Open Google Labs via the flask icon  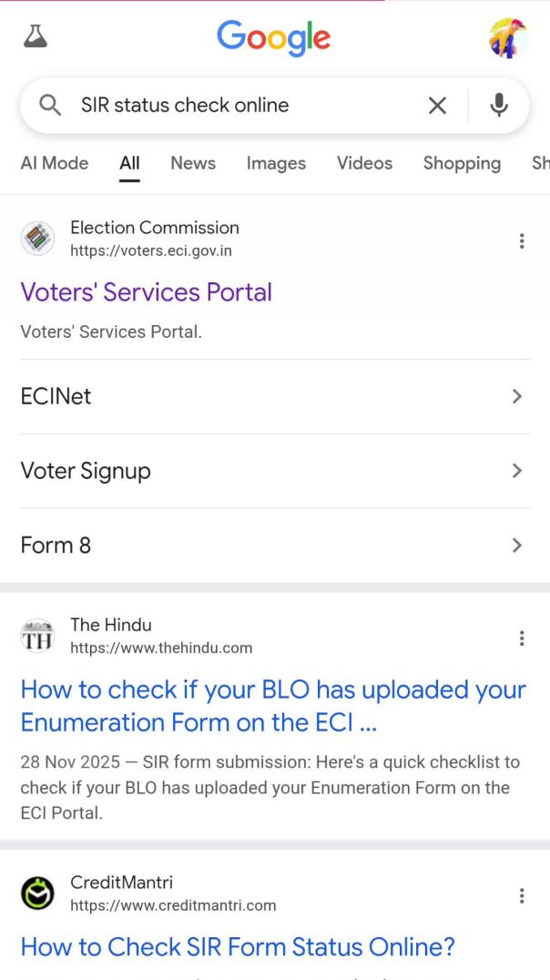tap(35, 36)
